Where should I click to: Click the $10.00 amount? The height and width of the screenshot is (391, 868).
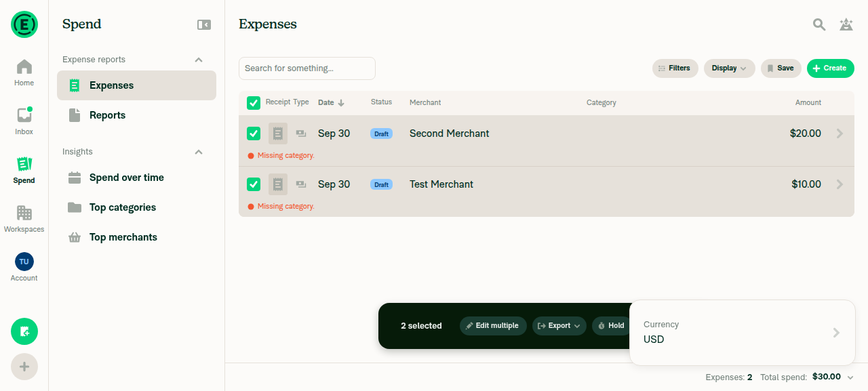pos(806,184)
